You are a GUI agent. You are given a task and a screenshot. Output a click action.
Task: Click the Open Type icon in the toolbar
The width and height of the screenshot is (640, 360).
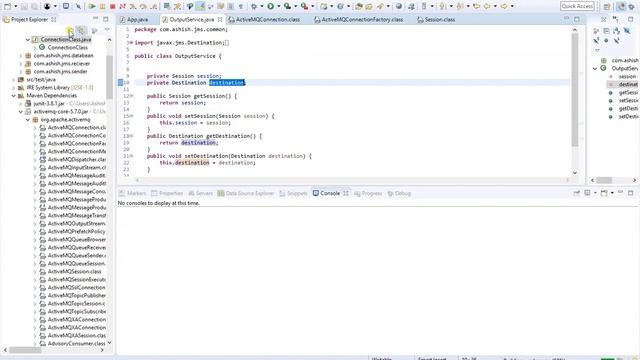[x=359, y=6]
